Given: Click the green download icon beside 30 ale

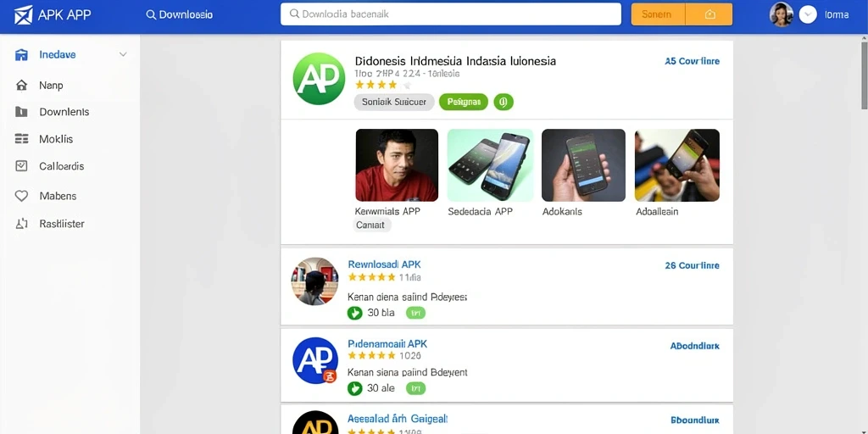Looking at the screenshot, I should pos(354,388).
